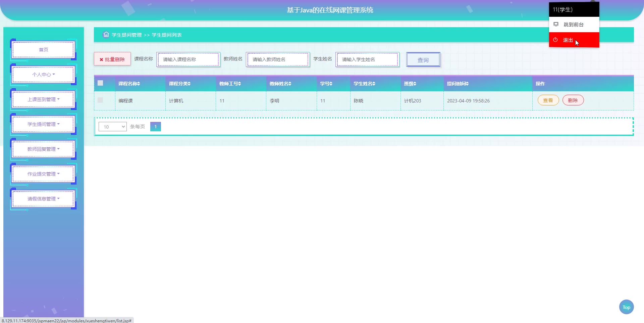Click the 批量删除 button
Viewport: 644px width, 323px height.
point(112,59)
